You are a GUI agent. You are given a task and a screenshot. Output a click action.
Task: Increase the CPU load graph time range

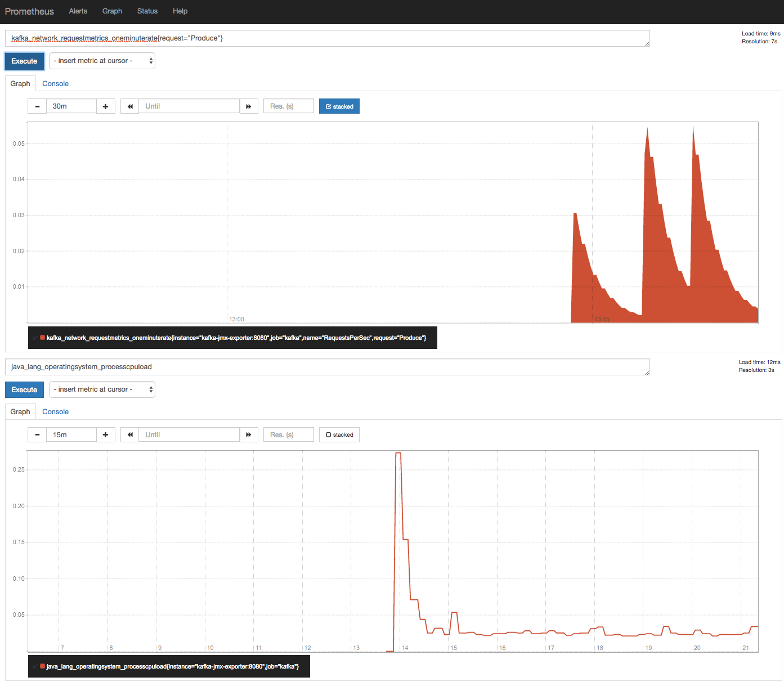(x=106, y=434)
